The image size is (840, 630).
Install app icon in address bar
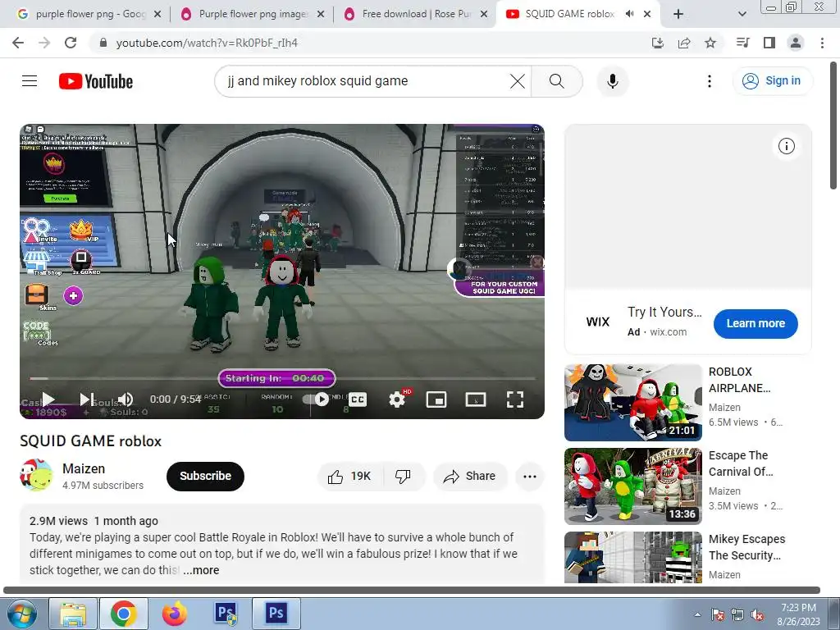pyautogui.click(x=657, y=43)
